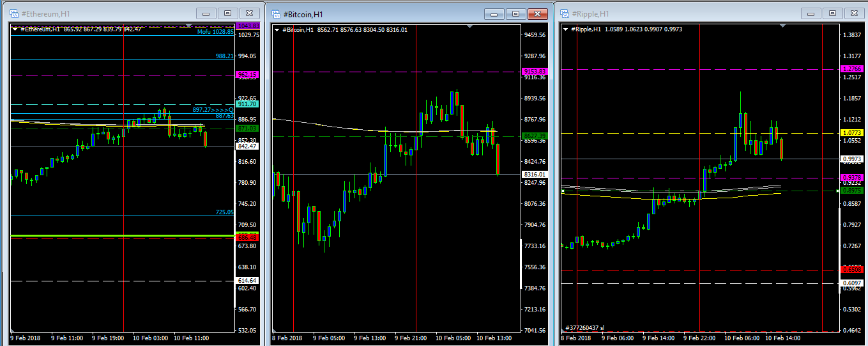Click the red 0.6908 price tag

(x=853, y=270)
